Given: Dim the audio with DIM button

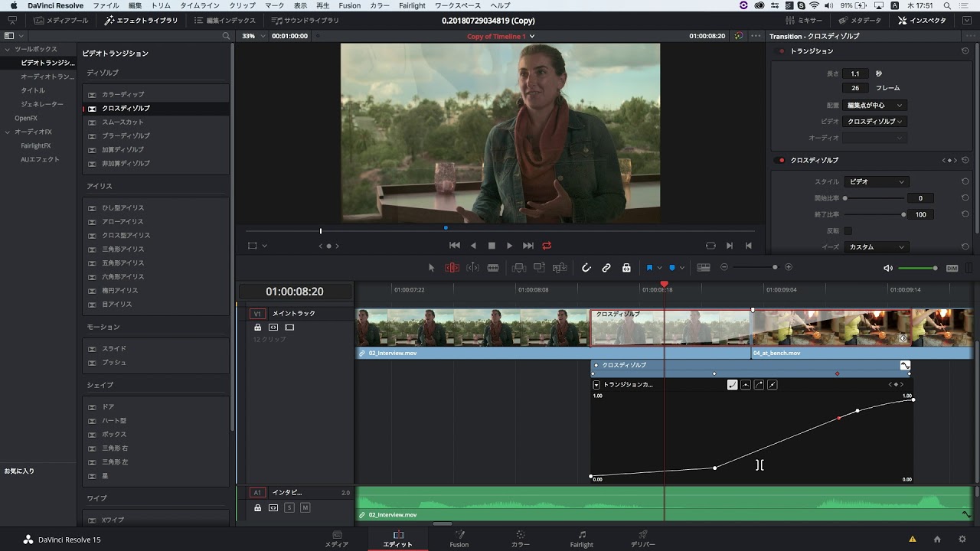Looking at the screenshot, I should (x=952, y=268).
